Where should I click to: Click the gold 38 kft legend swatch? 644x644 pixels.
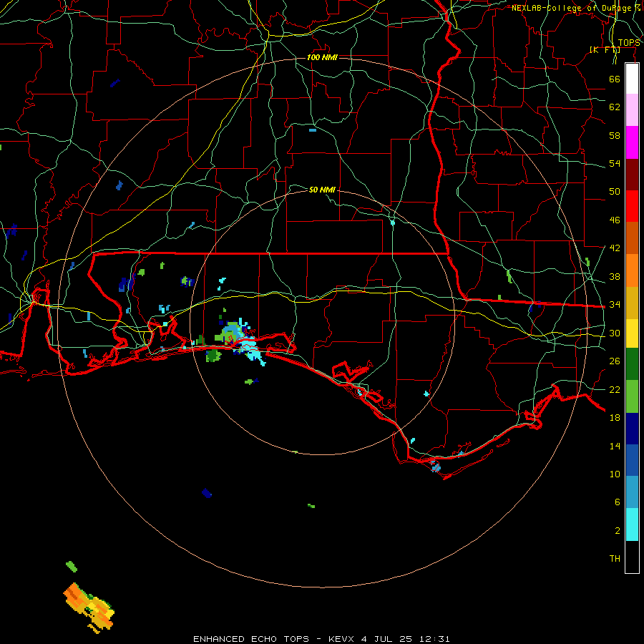coord(632,302)
